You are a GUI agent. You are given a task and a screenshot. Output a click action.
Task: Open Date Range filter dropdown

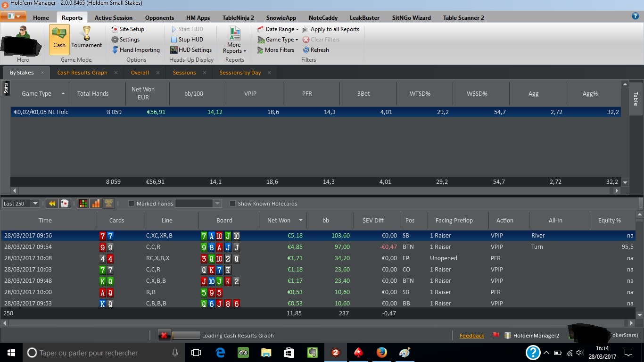click(278, 29)
